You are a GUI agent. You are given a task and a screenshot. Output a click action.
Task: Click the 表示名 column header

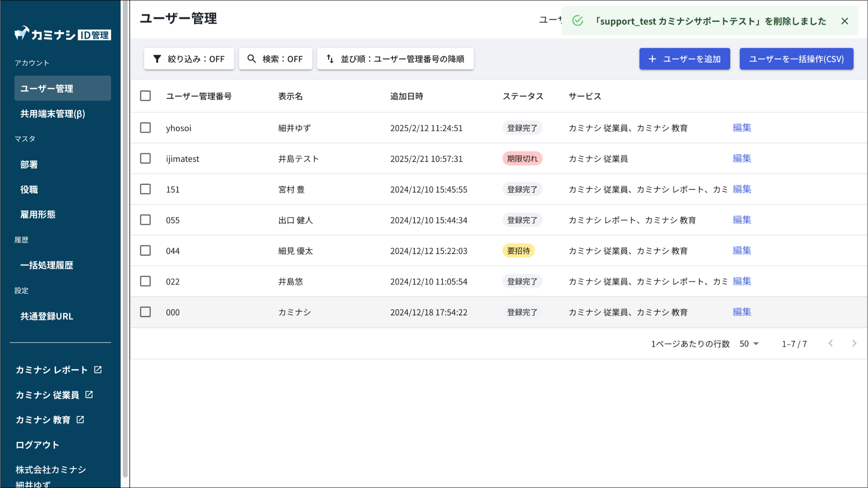(x=290, y=96)
